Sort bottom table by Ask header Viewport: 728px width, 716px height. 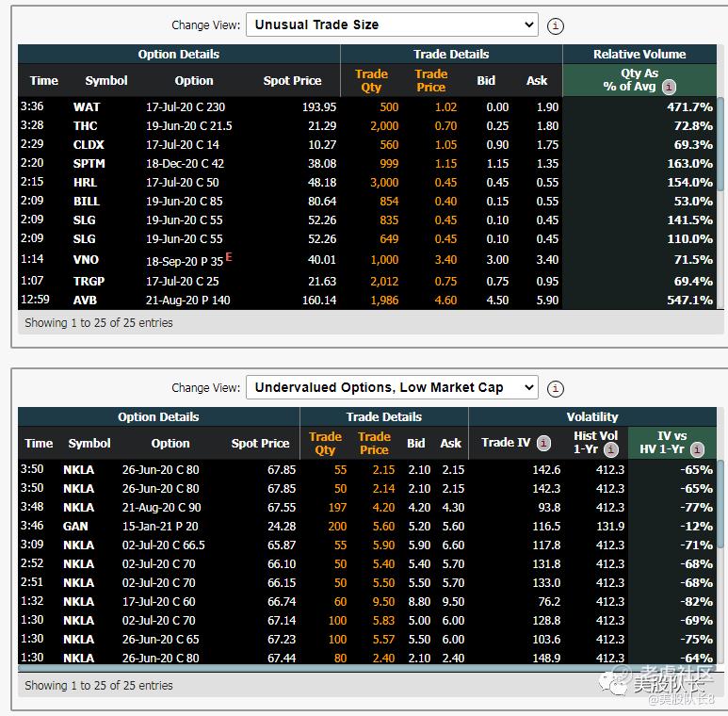point(450,444)
